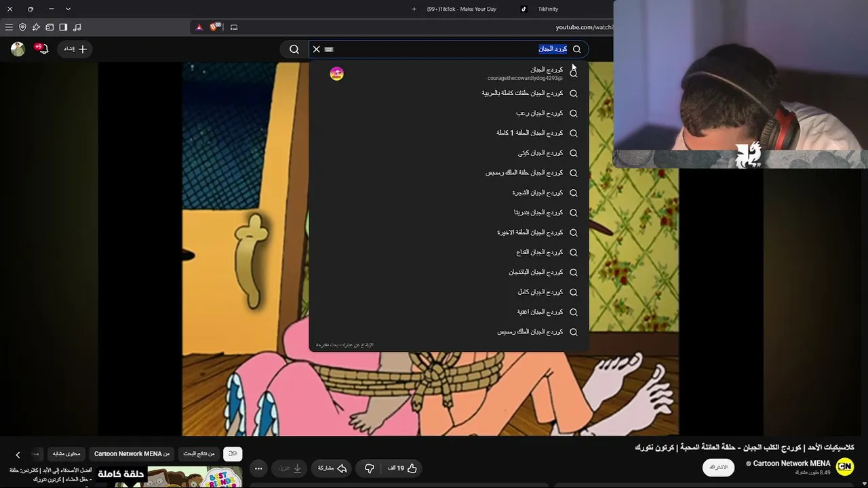Click inside the YouTube search field
The width and height of the screenshot is (868, 488).
click(448, 49)
